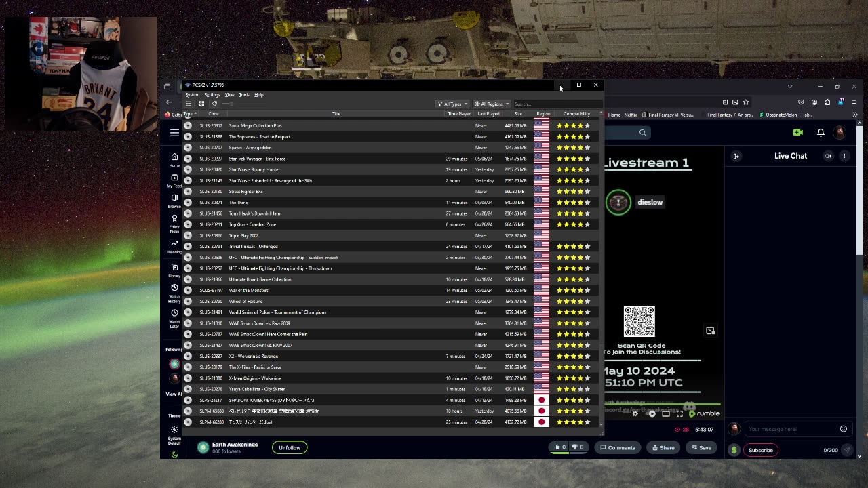Open Editor Picks in Rumble sidebar
Image resolution: width=868 pixels, height=488 pixels.
[174, 224]
